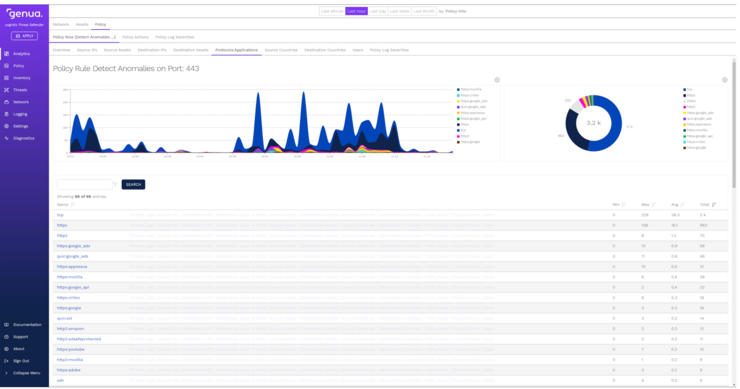Open the http2 entry link

[62, 236]
